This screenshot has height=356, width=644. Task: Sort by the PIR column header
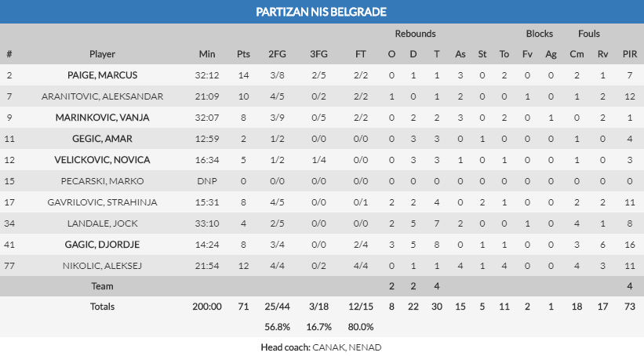click(629, 54)
